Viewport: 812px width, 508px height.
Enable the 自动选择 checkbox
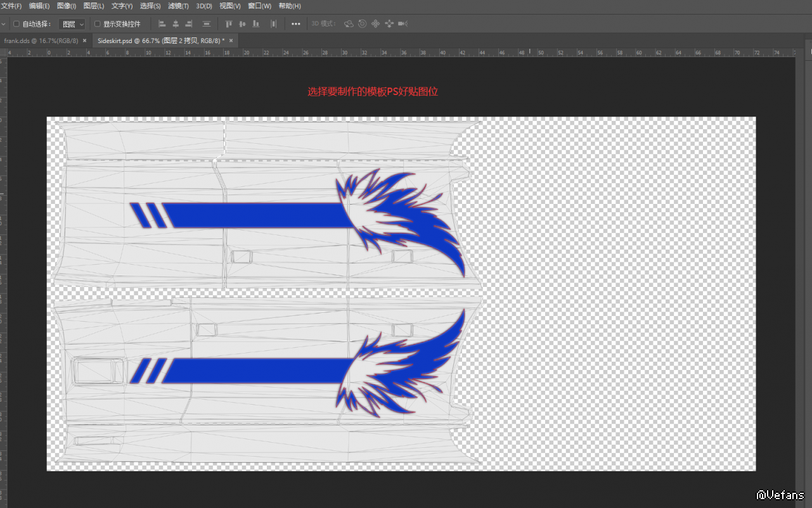16,24
